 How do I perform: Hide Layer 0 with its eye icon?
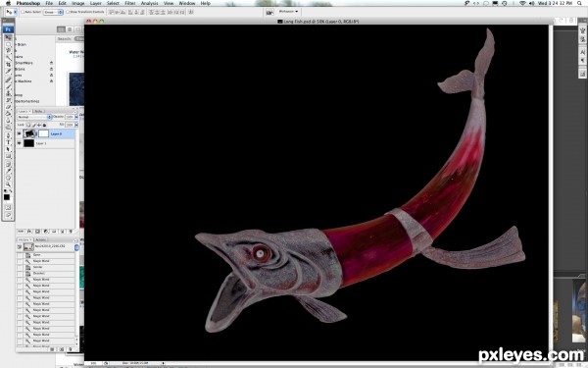tap(20, 133)
